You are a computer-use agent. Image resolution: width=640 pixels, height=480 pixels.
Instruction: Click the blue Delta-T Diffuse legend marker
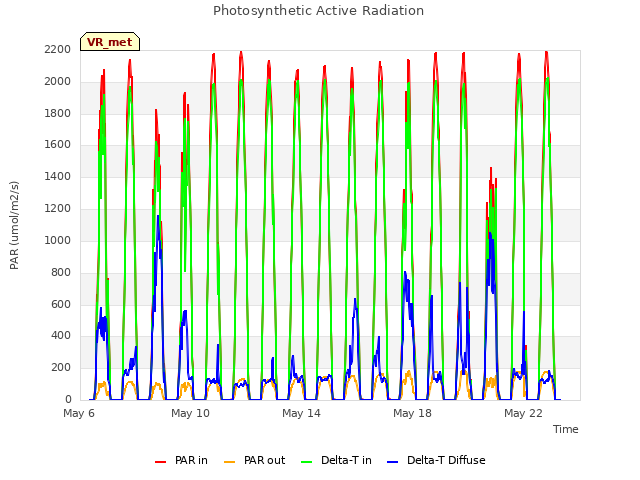coord(392,462)
